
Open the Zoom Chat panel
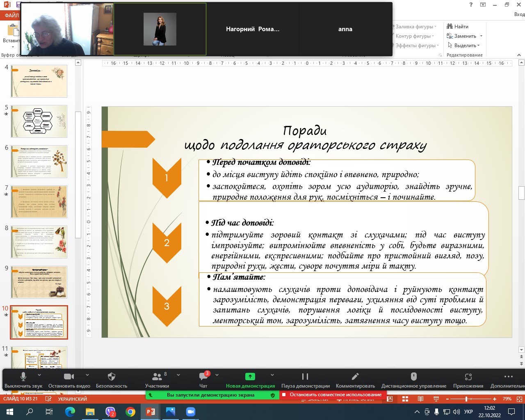tap(203, 377)
